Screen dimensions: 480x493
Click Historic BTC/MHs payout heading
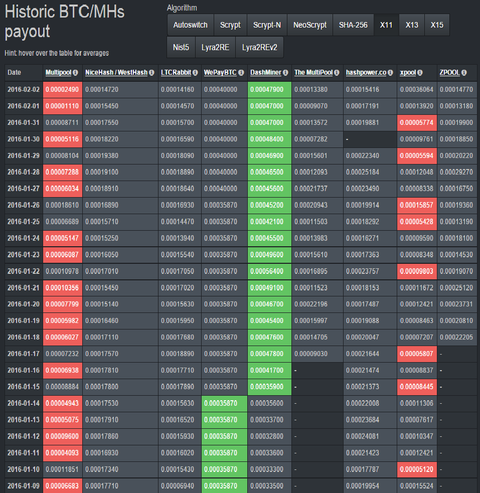pyautogui.click(x=65, y=22)
